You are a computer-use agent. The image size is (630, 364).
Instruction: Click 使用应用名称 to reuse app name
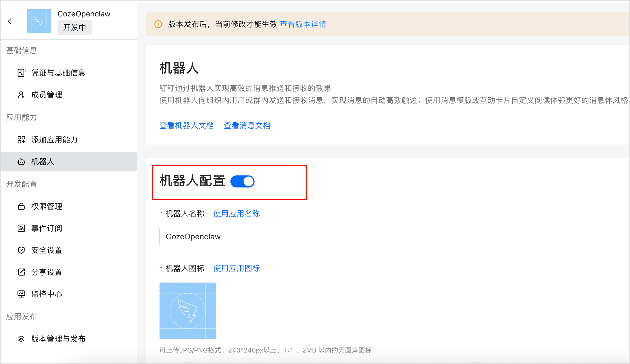click(236, 213)
